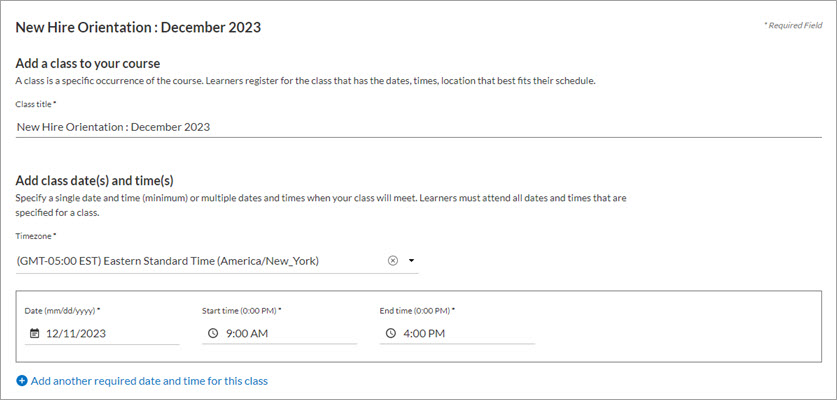Add another required date and time link
The image size is (837, 400).
[149, 381]
